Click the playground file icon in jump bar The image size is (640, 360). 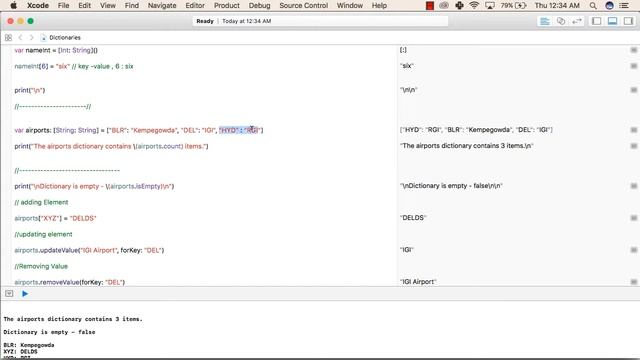tap(43, 38)
